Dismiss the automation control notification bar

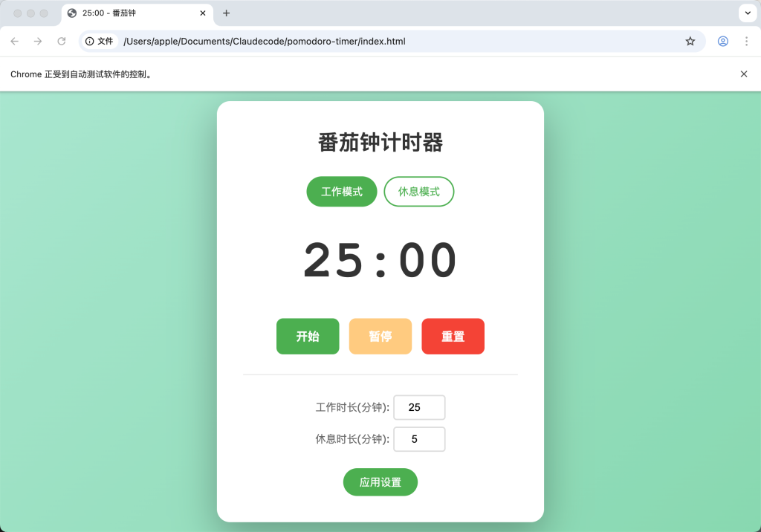(x=744, y=74)
